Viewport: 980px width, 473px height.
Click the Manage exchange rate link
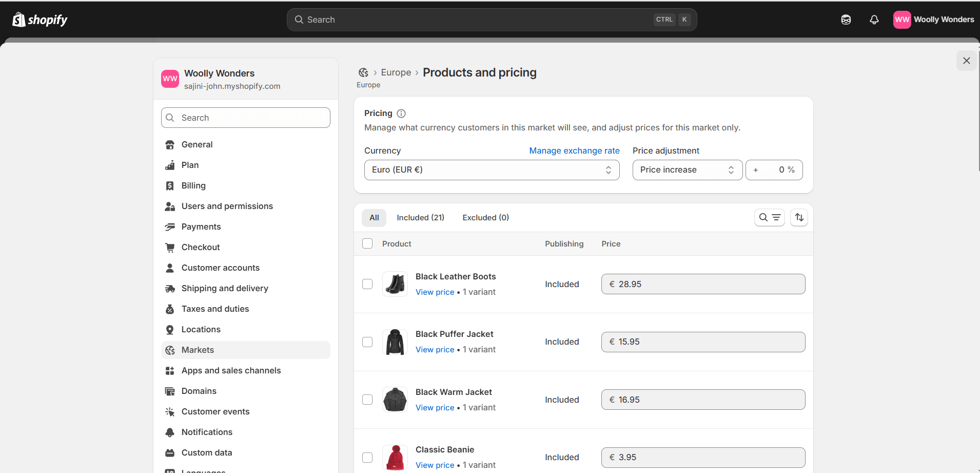574,150
